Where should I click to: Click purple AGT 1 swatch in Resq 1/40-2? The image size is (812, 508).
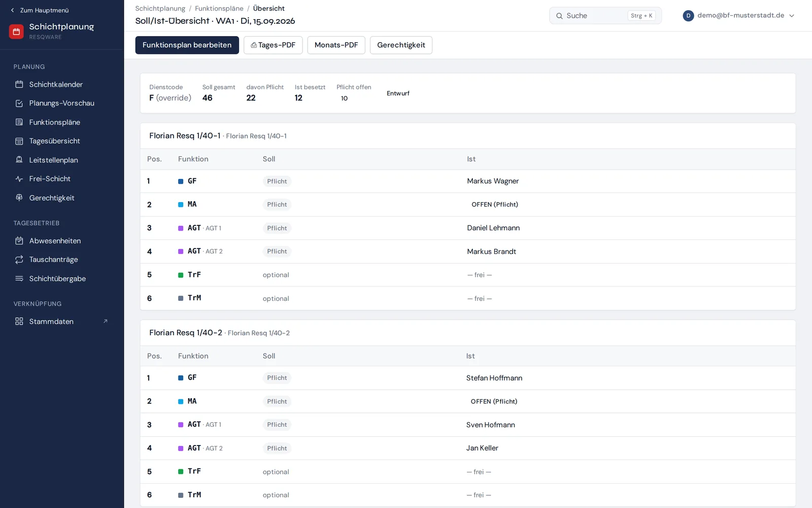tap(181, 425)
